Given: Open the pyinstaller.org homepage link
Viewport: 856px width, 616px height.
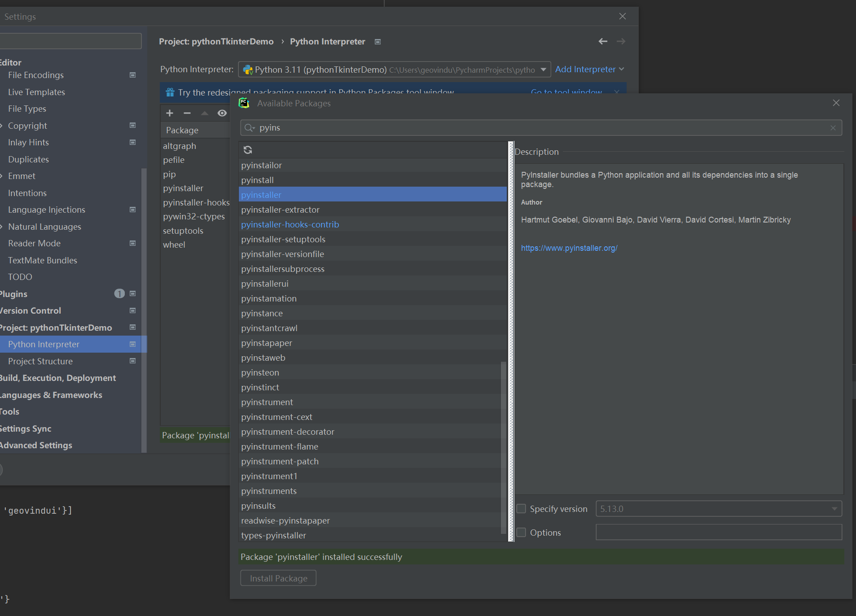Looking at the screenshot, I should click(569, 248).
